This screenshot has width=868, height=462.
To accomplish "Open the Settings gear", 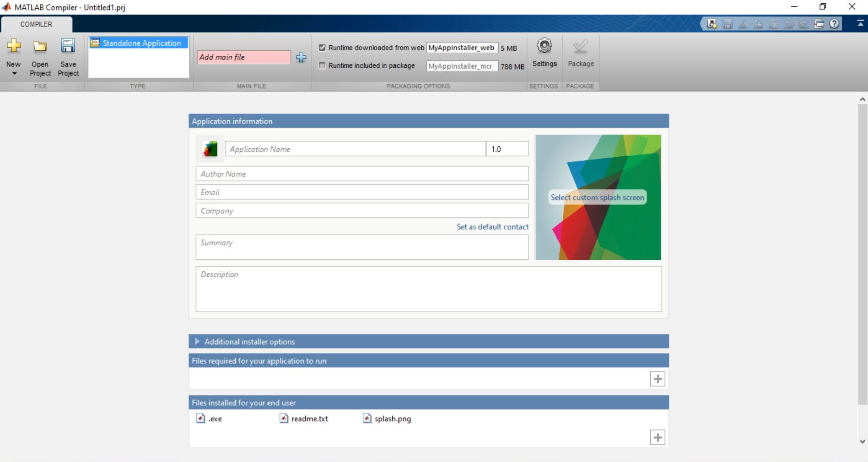I will click(x=544, y=46).
